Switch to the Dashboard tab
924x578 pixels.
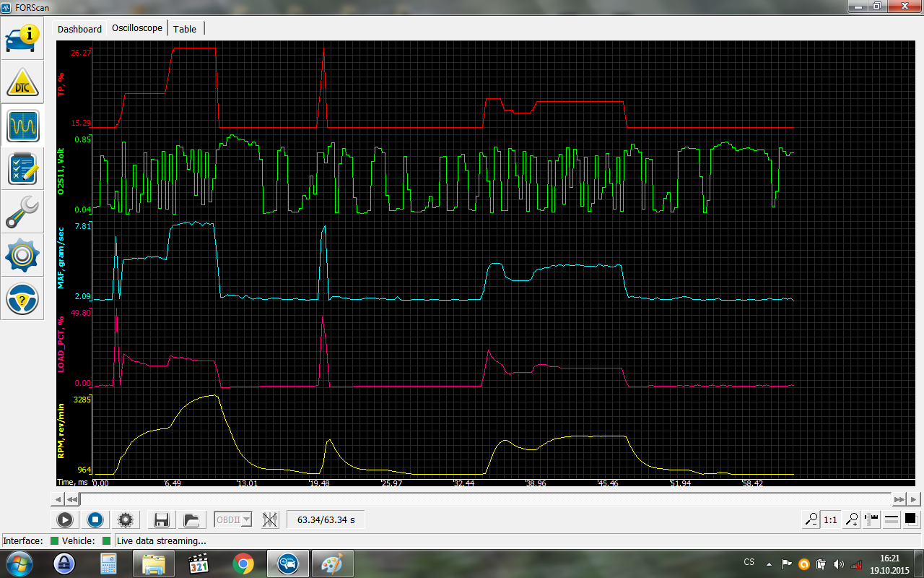click(79, 29)
